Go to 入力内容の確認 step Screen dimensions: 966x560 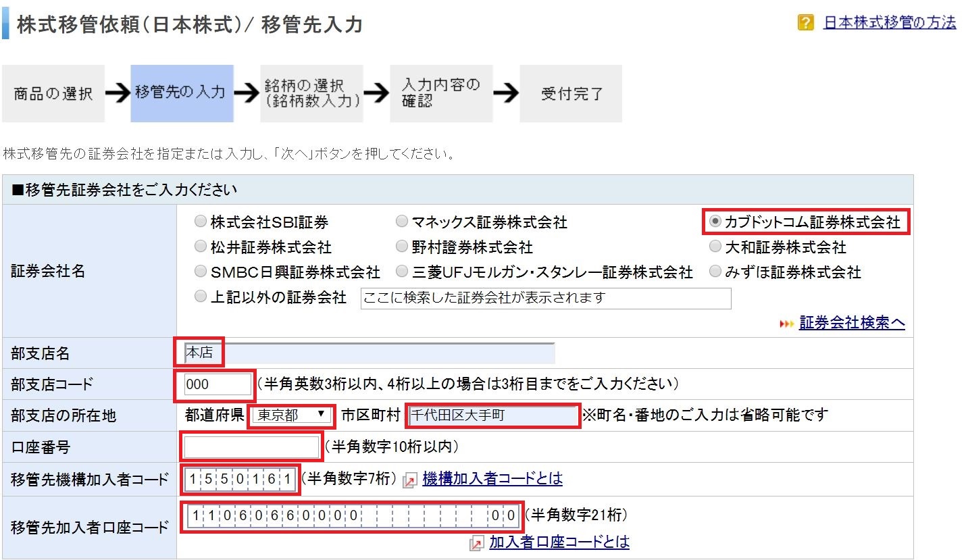[441, 93]
